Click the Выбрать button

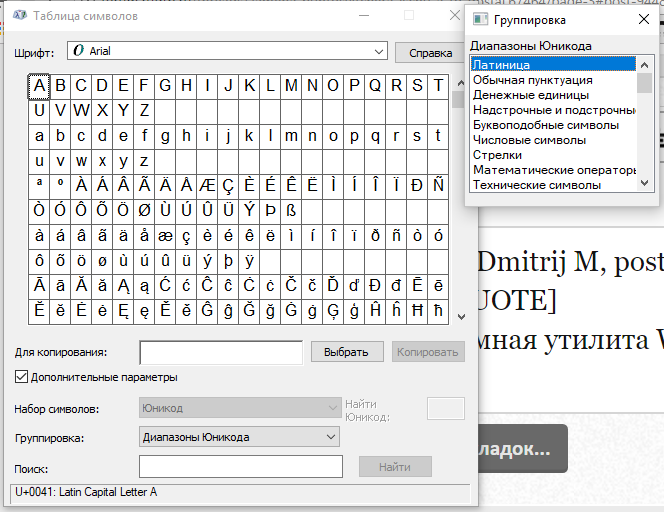[x=347, y=352]
